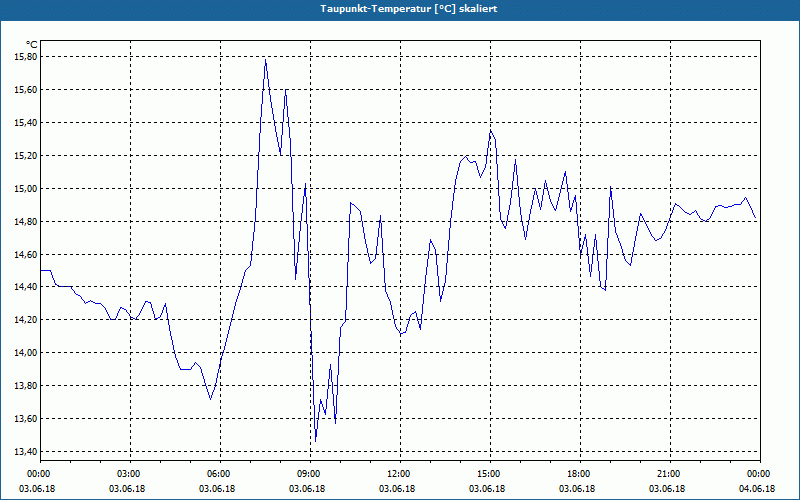This screenshot has height=500, width=800.
Task: Pick the "13,60" y-axis value
Action: click(x=26, y=418)
